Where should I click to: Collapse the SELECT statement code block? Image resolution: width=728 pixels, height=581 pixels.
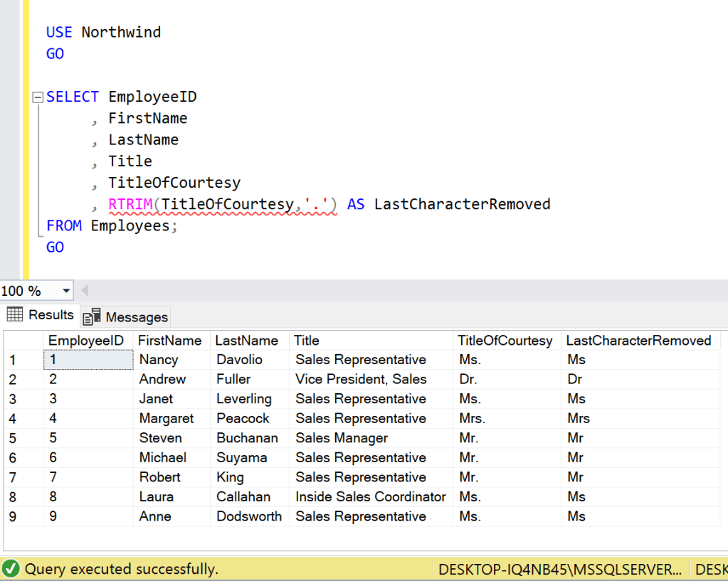click(38, 97)
